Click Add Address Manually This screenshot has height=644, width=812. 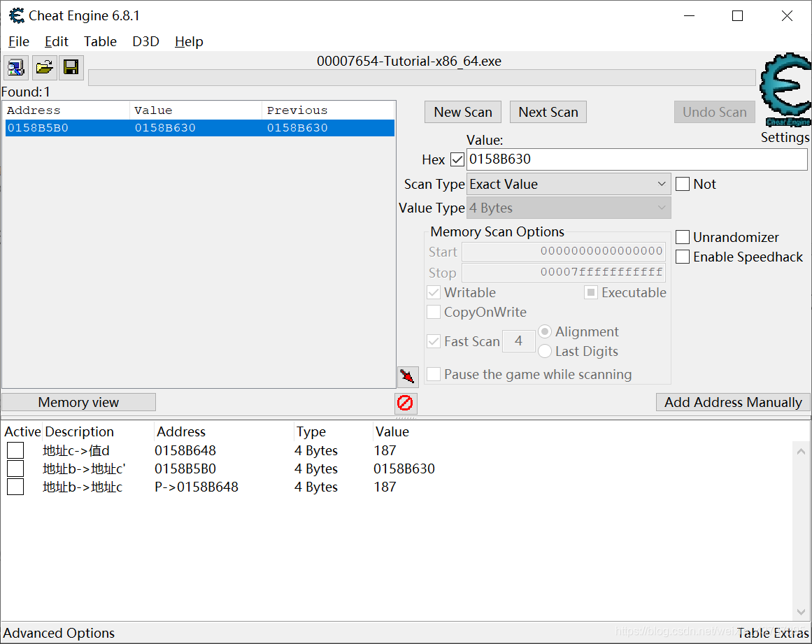click(x=733, y=402)
